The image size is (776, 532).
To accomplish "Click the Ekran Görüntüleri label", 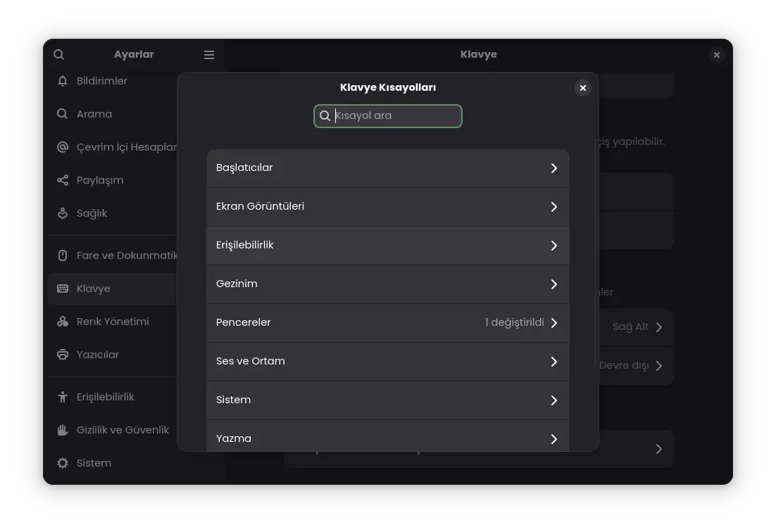I will (261, 206).
